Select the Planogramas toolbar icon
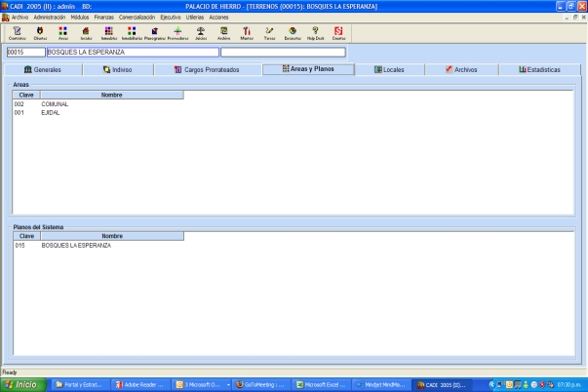This screenshot has height=392, width=588. click(155, 33)
